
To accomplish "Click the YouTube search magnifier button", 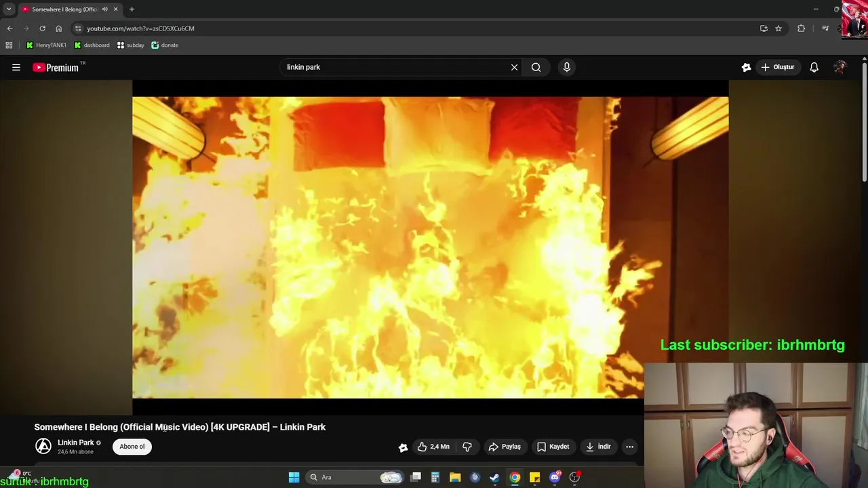I will 536,67.
